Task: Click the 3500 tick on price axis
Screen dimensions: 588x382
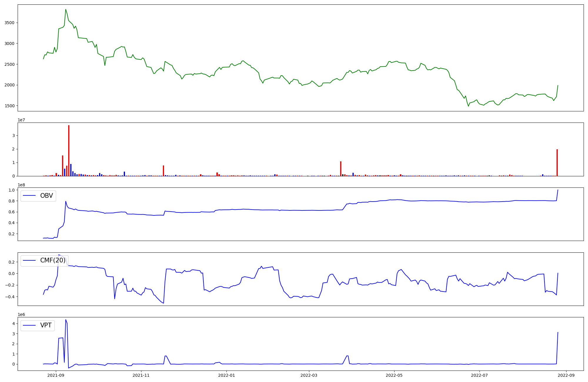Action: pyautogui.click(x=9, y=23)
